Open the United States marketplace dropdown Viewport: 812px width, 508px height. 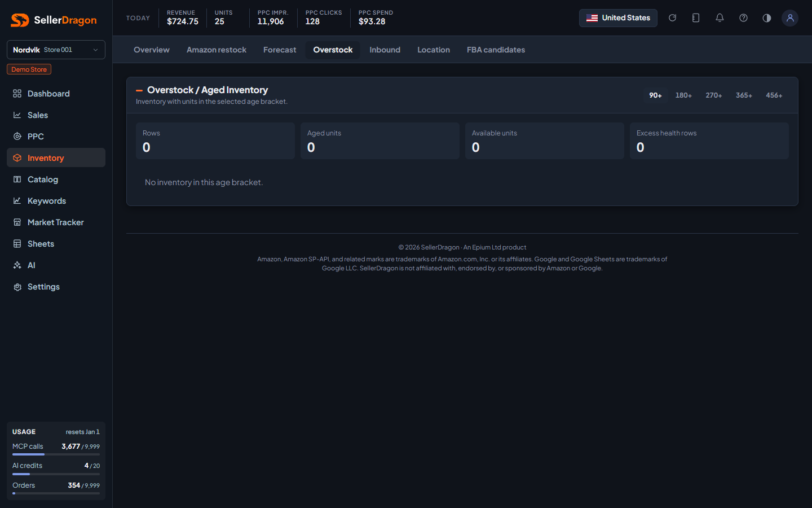tap(618, 18)
